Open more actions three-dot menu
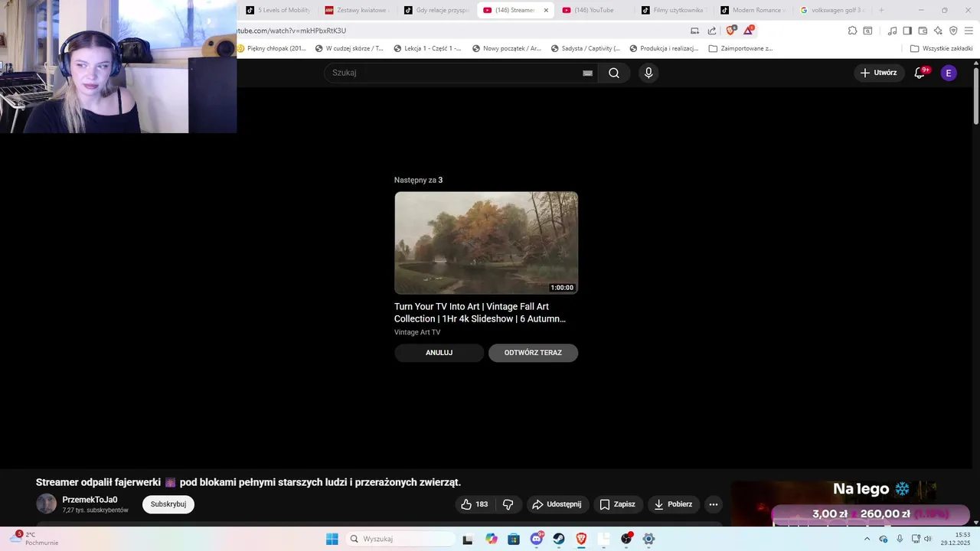This screenshot has width=980, height=551. point(714,504)
